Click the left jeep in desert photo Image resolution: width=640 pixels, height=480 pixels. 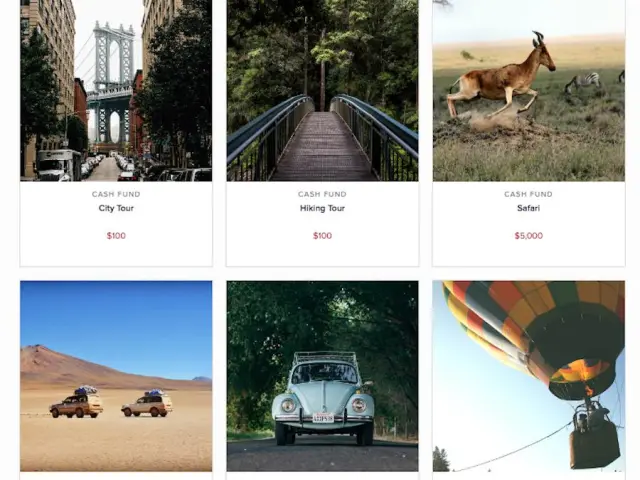[76, 402]
